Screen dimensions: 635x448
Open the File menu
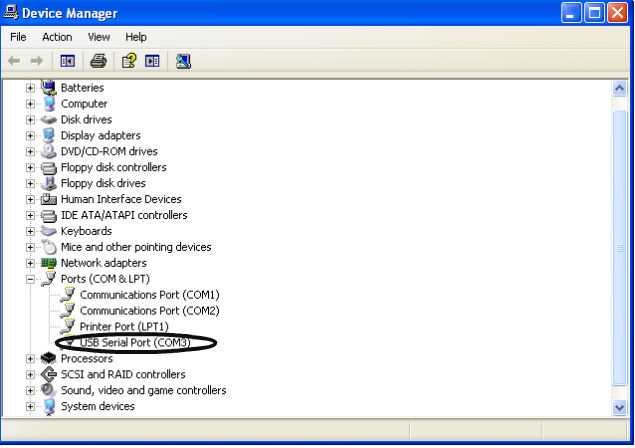[x=18, y=37]
